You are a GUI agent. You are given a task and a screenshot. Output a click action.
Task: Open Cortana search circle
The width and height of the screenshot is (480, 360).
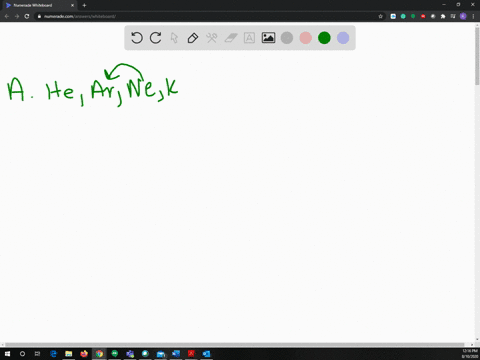22,354
